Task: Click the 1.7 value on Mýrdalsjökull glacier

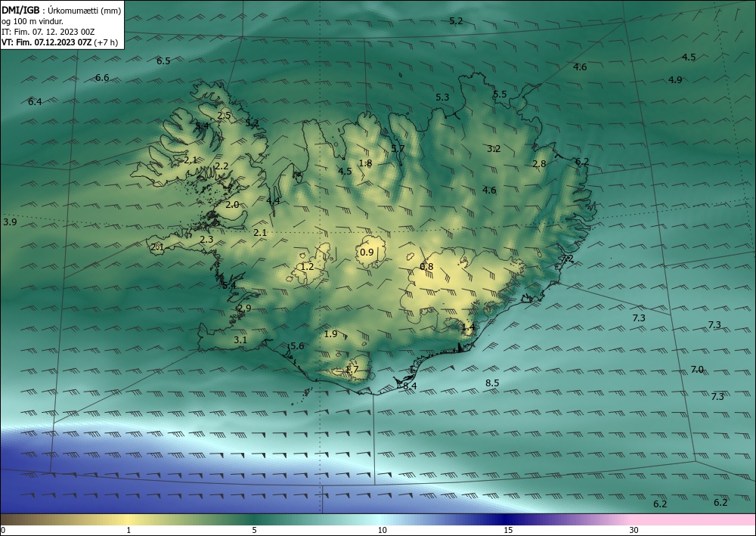Action: tap(352, 370)
